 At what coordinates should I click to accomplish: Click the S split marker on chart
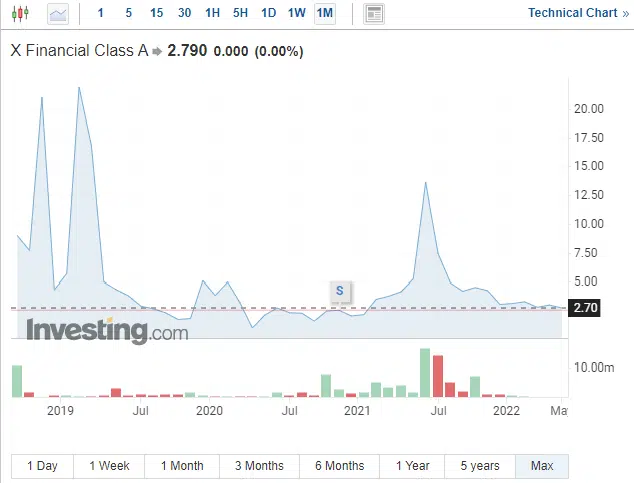340,291
